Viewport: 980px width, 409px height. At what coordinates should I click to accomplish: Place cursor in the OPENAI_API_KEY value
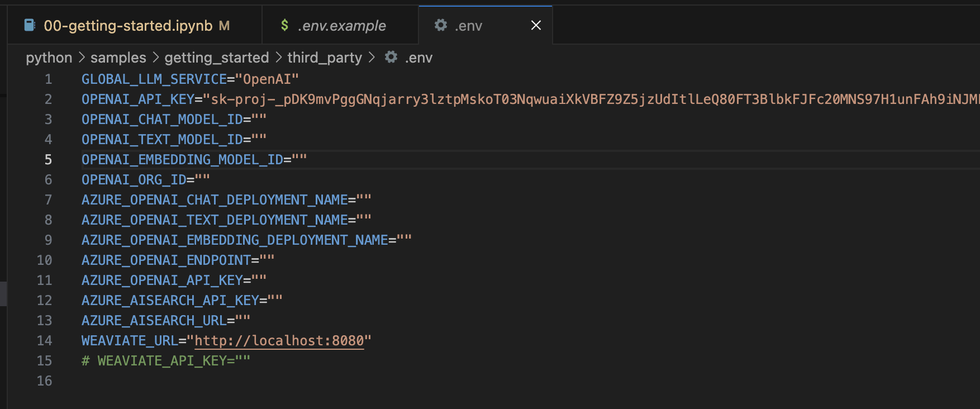click(503, 99)
